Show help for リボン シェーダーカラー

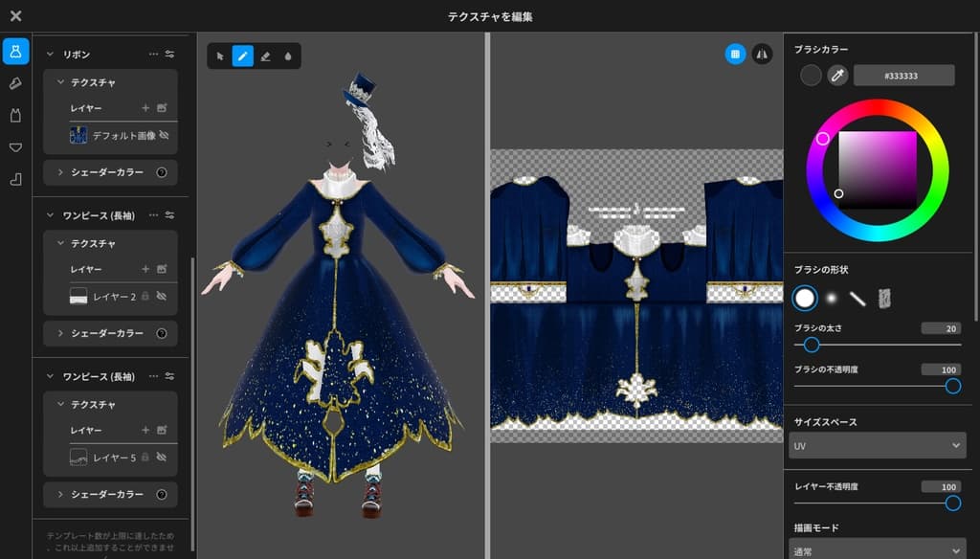pyautogui.click(x=161, y=172)
